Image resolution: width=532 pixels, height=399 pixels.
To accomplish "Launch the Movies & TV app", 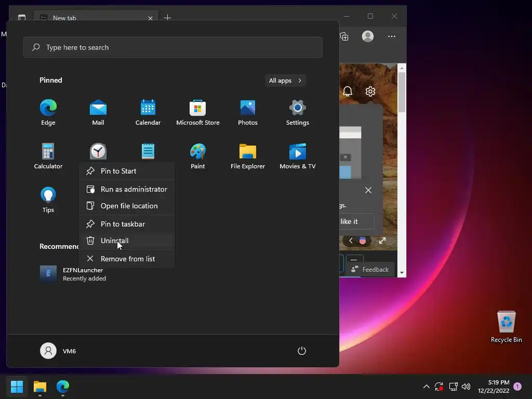I will click(298, 156).
